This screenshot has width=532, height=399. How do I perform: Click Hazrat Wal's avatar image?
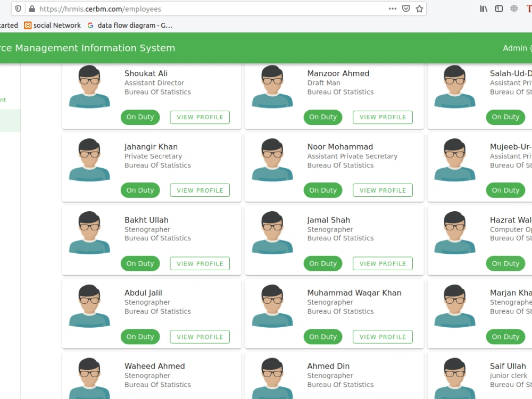(x=455, y=233)
